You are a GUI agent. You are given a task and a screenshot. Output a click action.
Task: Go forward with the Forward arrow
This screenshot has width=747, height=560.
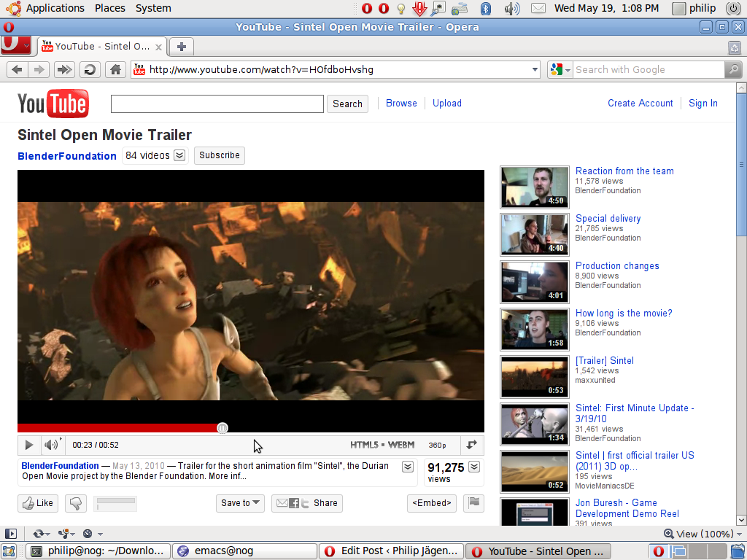39,70
